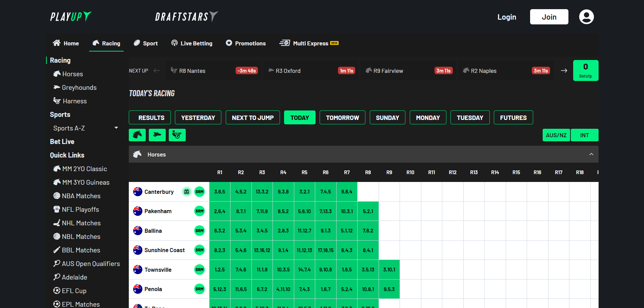Open AUS Open Qualifiers quick link
Image resolution: width=644 pixels, height=308 pixels.
[87, 264]
